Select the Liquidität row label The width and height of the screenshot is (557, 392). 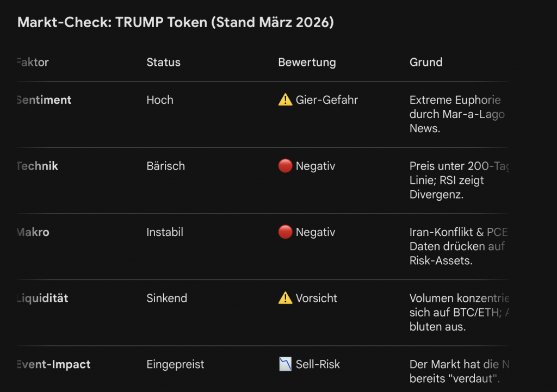pyautogui.click(x=42, y=298)
